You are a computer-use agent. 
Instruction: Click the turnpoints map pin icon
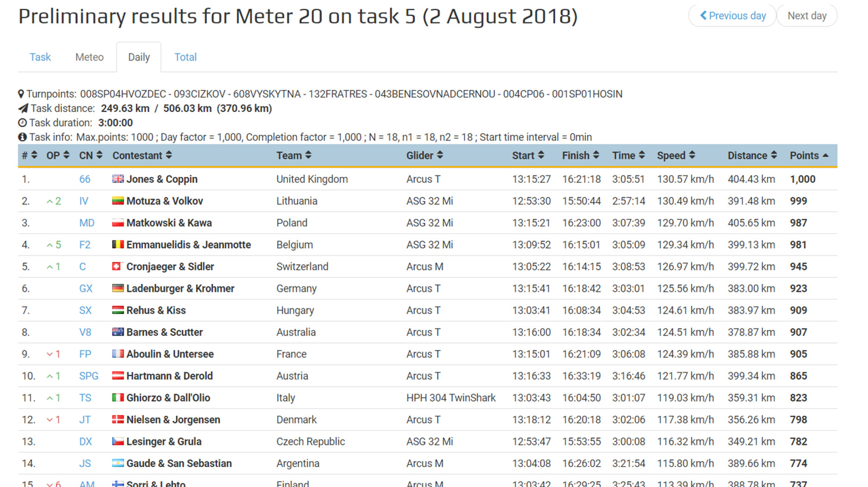point(21,94)
